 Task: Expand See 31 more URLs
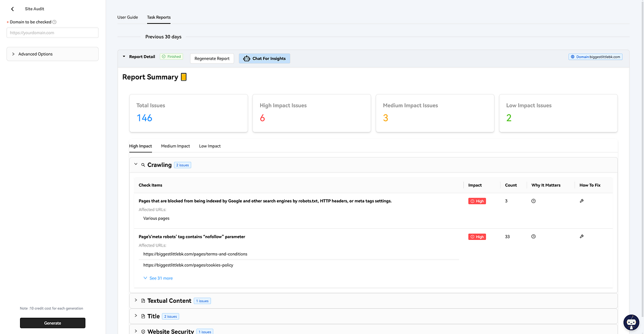(158, 278)
